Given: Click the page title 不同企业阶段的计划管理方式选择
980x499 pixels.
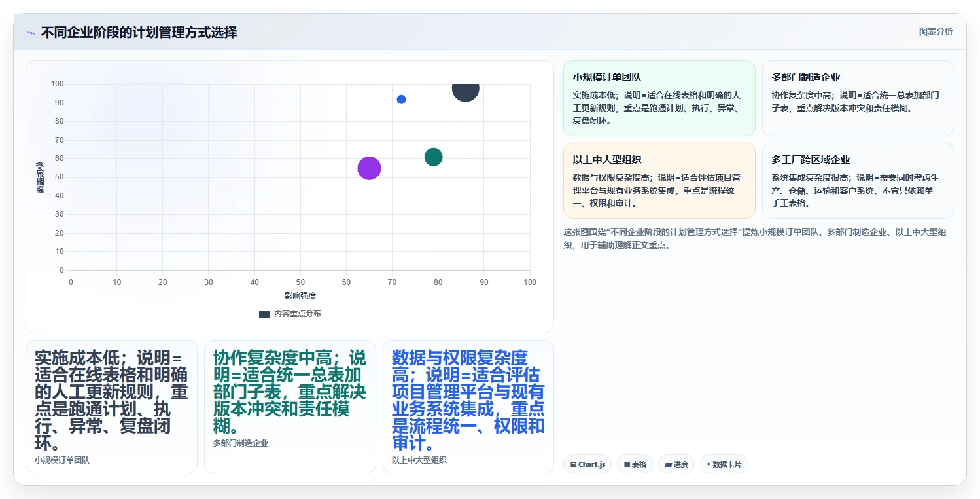Looking at the screenshot, I should (139, 32).
